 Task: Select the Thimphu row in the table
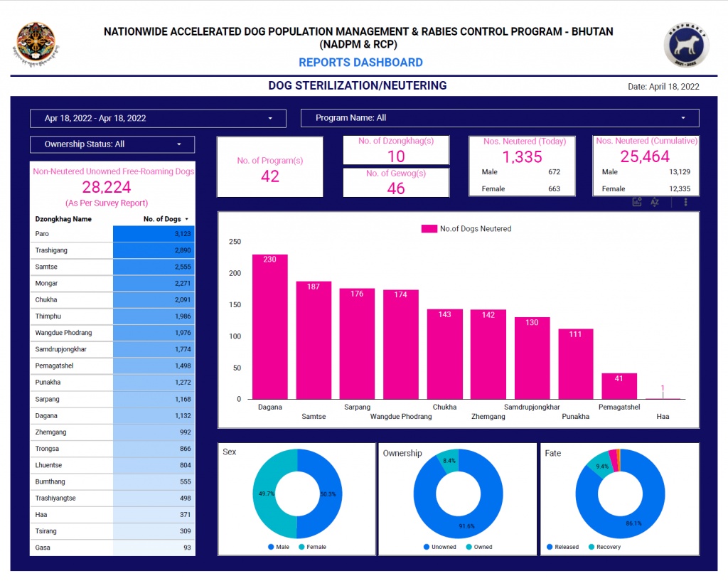(x=112, y=316)
